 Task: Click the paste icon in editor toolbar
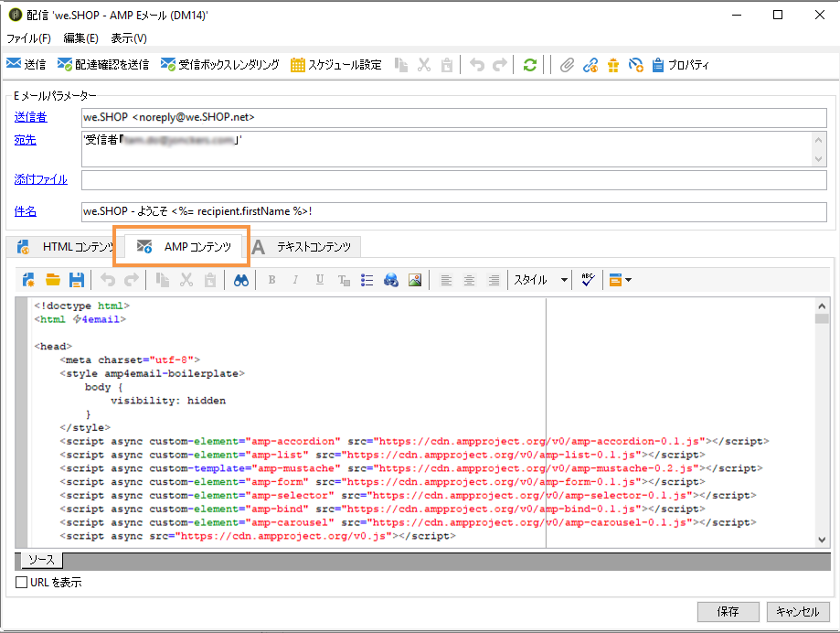pos(210,279)
